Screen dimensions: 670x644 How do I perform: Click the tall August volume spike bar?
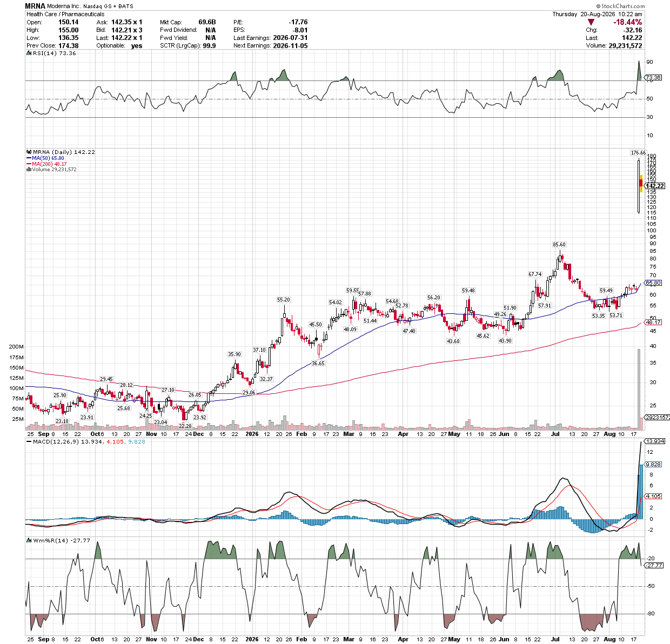coord(639,389)
